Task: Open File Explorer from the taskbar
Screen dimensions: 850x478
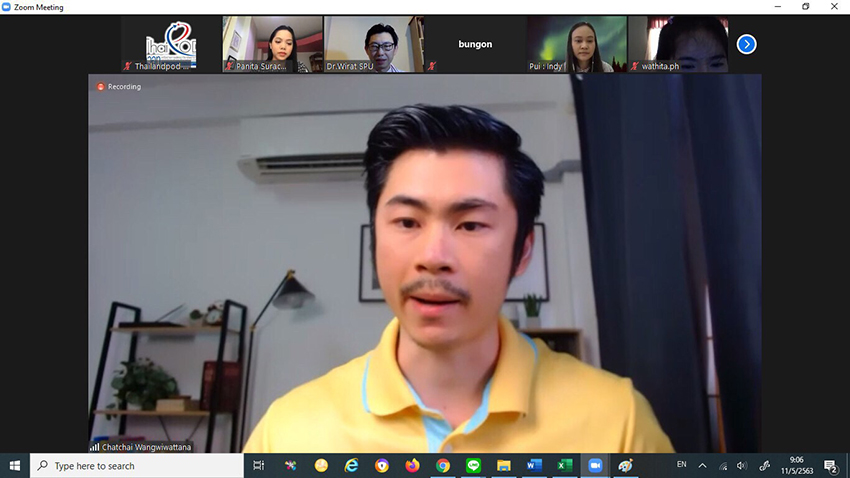Action: tap(504, 466)
